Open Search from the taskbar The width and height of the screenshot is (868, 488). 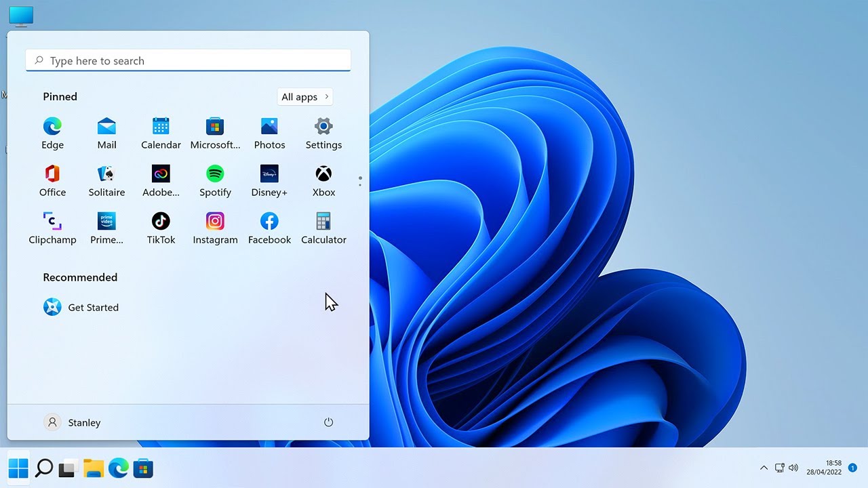[44, 468]
